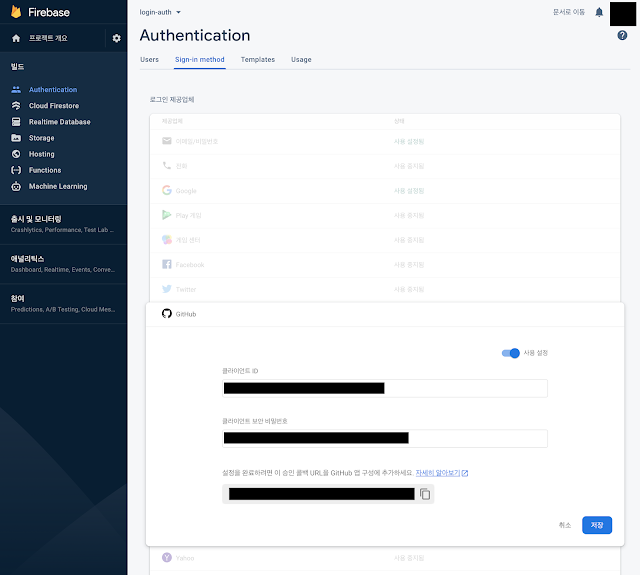
Task: Select the Facebook provider row
Action: (x=384, y=264)
